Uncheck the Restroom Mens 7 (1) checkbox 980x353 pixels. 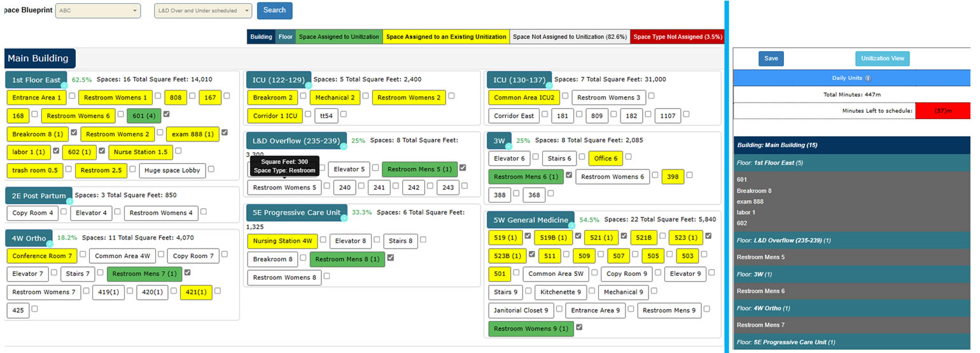click(x=187, y=273)
